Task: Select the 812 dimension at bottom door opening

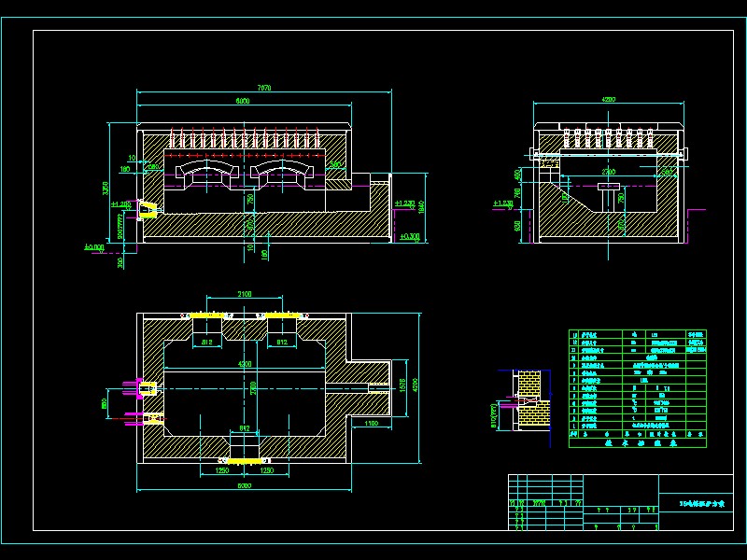Action: point(245,428)
